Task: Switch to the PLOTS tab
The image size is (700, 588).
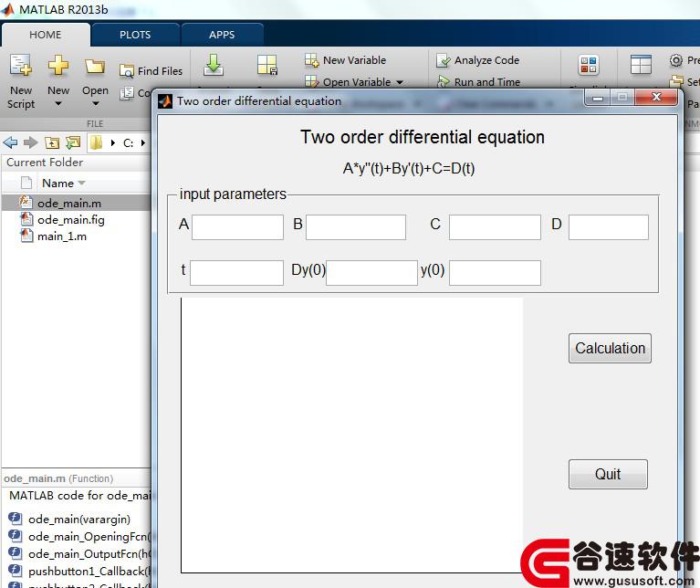Action: click(x=135, y=35)
